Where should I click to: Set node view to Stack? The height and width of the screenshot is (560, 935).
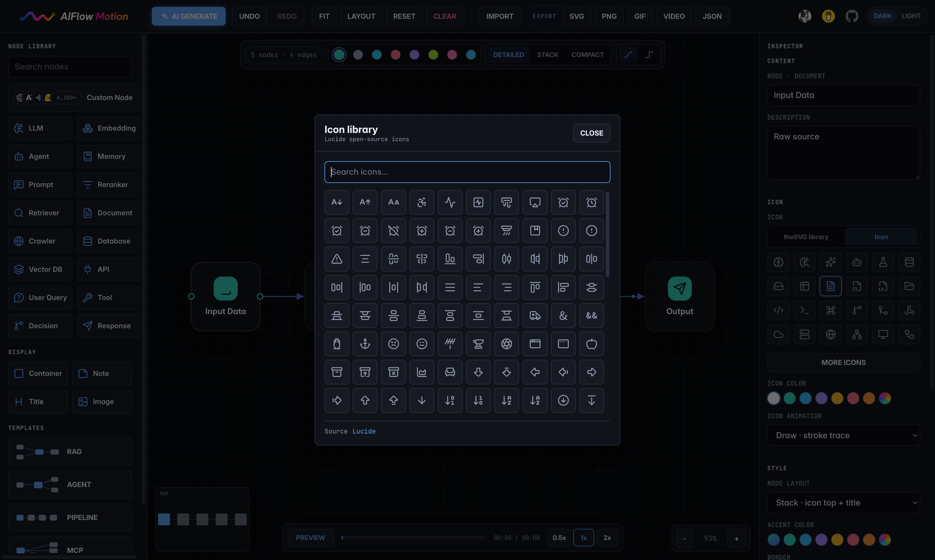(x=547, y=55)
